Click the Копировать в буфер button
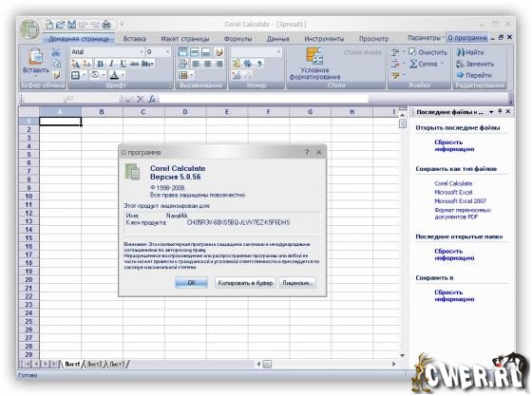Viewport: 532px width, 396px height. pos(245,282)
